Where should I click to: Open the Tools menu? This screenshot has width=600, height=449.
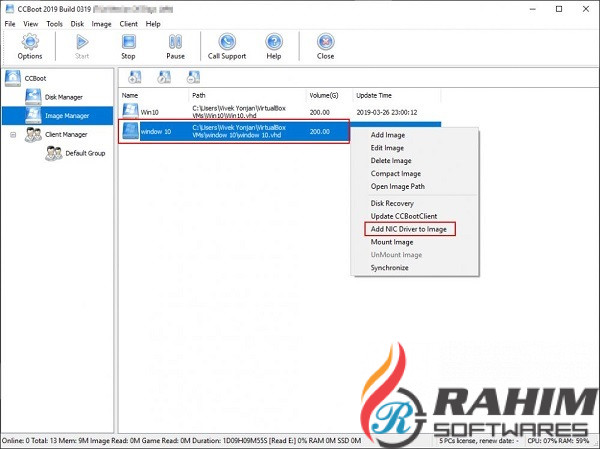click(x=54, y=23)
